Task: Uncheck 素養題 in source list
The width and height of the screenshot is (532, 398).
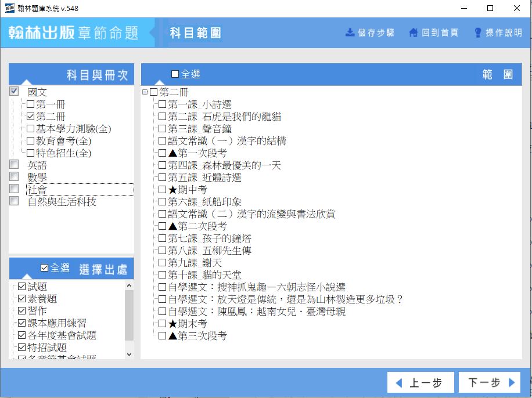Action: pos(22,299)
